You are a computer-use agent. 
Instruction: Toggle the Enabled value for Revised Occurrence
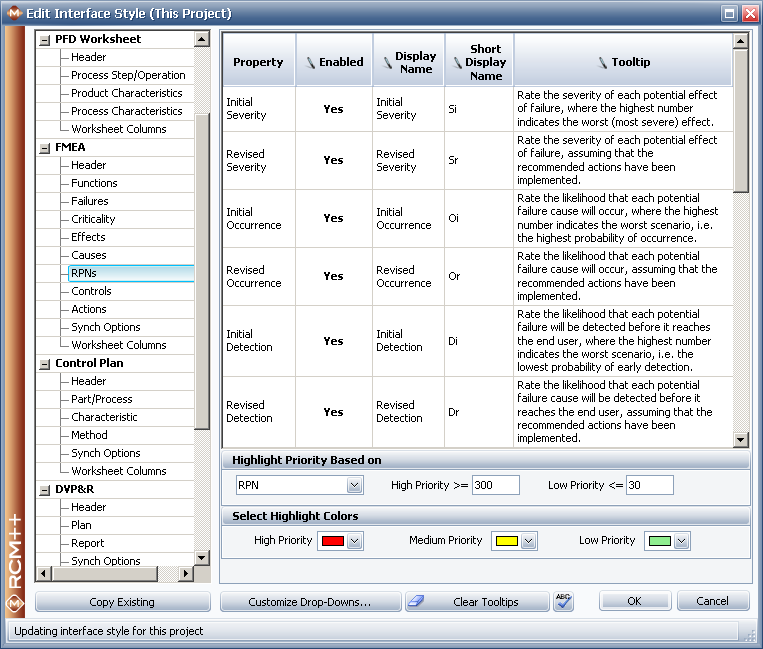(333, 277)
